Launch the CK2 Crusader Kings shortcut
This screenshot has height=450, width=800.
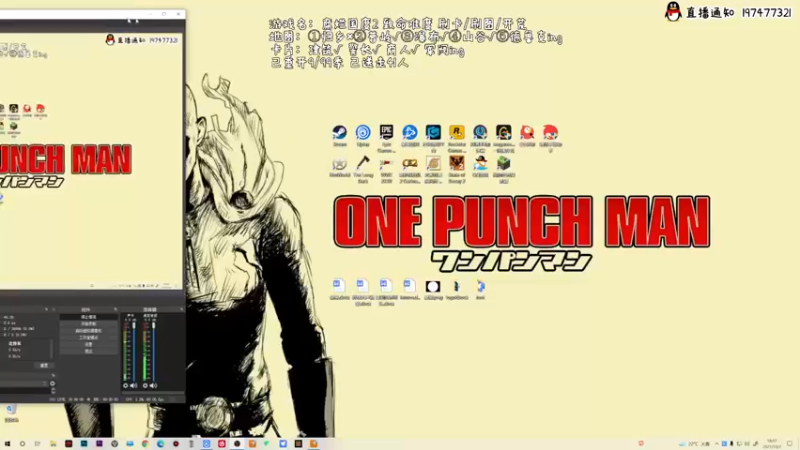tap(410, 169)
